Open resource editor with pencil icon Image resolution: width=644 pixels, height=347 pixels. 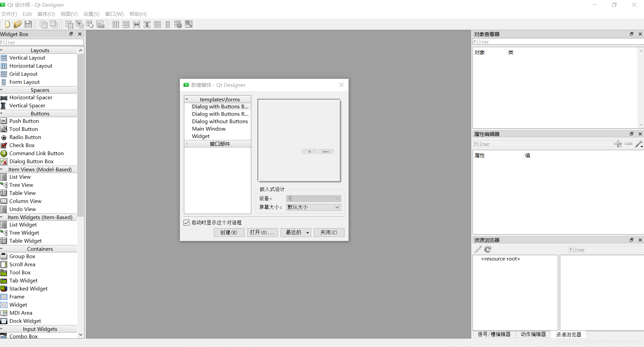pos(477,249)
